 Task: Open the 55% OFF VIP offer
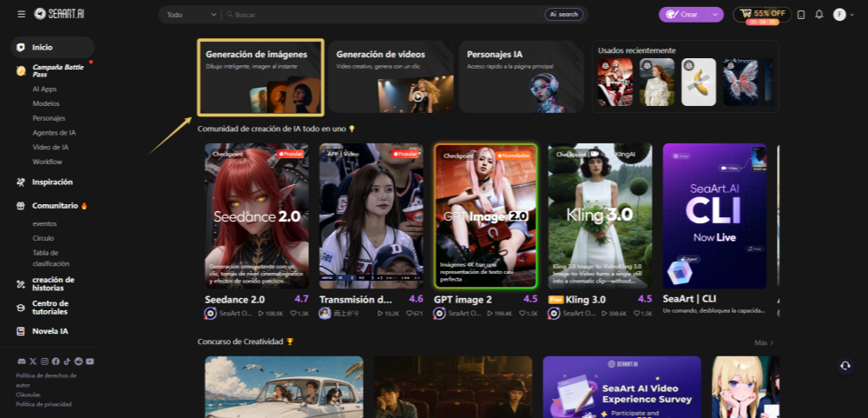[x=762, y=14]
